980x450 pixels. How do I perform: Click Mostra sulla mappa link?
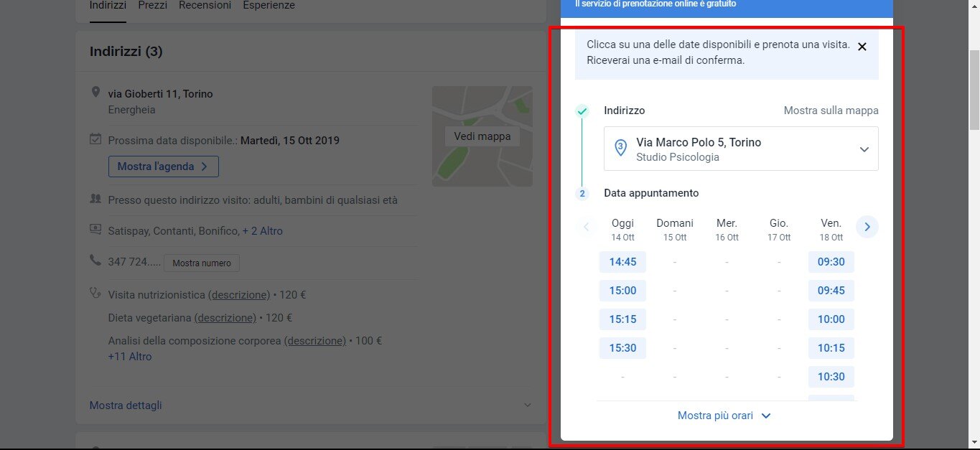click(831, 111)
